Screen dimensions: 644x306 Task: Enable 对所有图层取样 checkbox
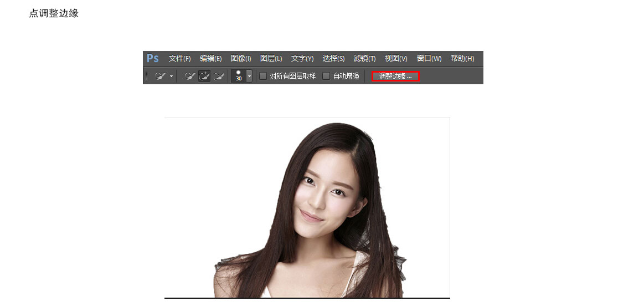pos(263,76)
